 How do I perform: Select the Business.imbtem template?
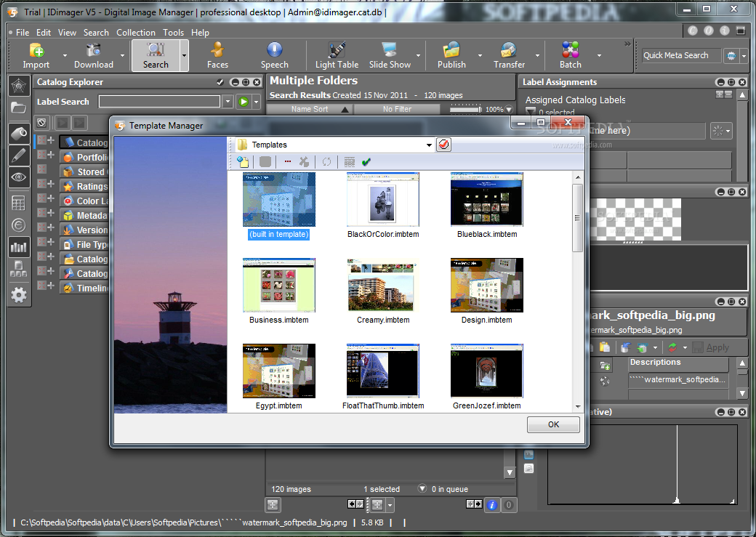pos(278,285)
